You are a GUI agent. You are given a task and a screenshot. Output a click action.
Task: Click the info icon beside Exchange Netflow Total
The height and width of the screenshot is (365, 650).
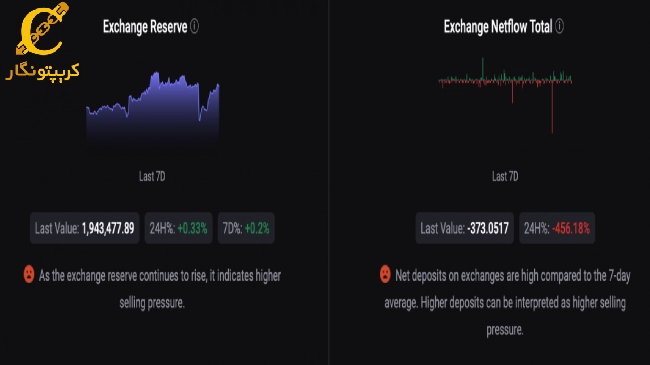[x=559, y=27]
